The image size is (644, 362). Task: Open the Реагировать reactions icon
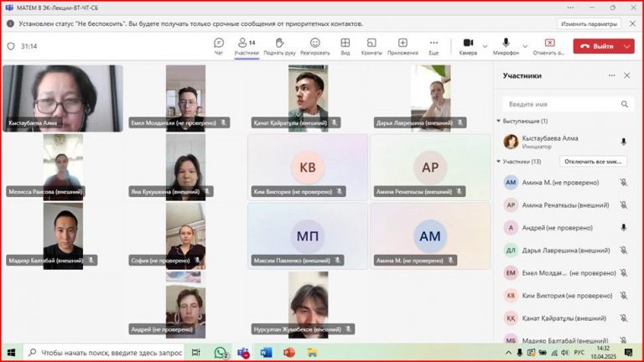315,46
